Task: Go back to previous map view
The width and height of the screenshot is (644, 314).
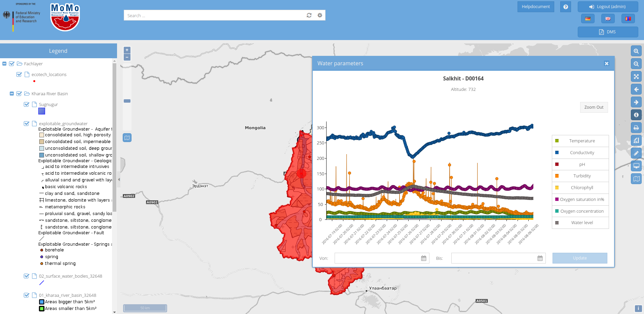Action: (636, 90)
